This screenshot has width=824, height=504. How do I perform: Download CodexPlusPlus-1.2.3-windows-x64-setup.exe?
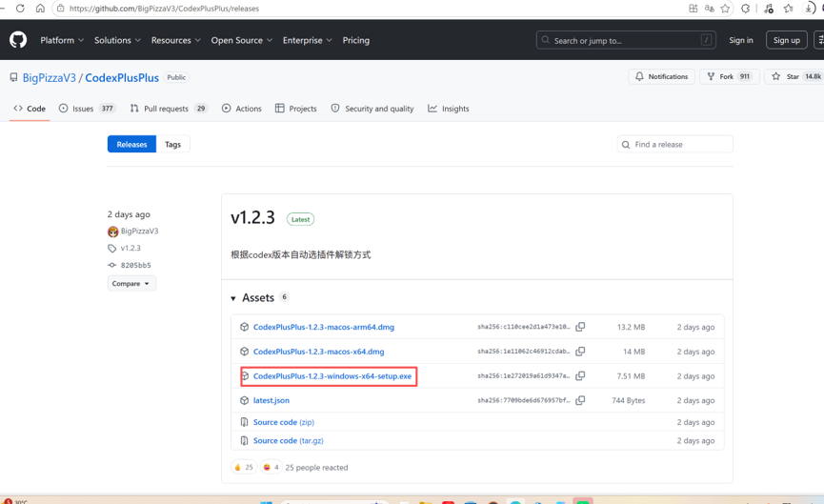click(x=332, y=375)
